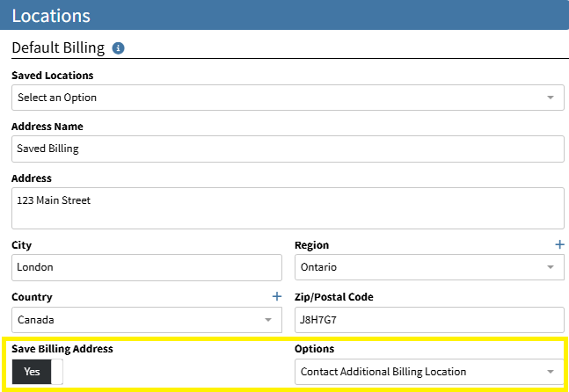Focus the City field containing London
The height and width of the screenshot is (392, 569).
click(147, 267)
